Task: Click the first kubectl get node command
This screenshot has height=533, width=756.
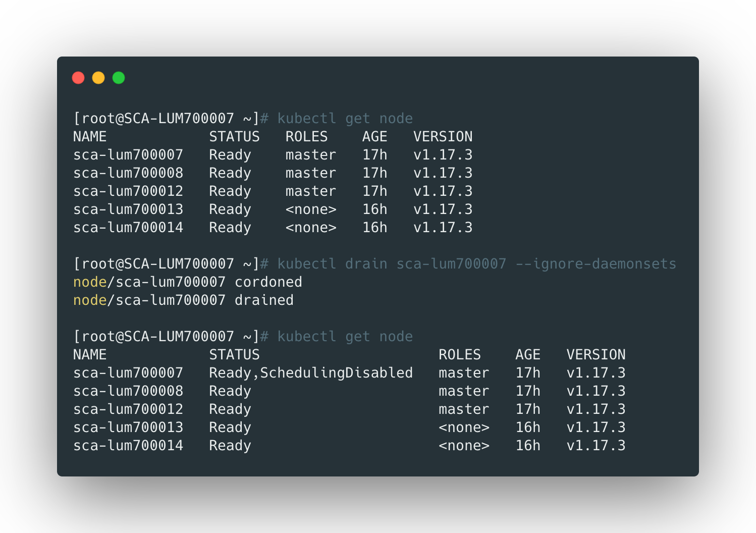Action: (345, 119)
